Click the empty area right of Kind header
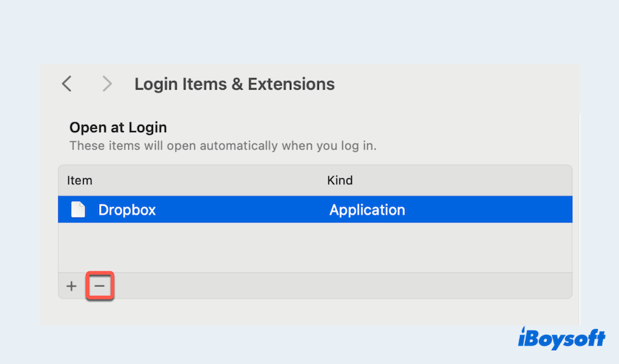This screenshot has width=619, height=364. click(x=466, y=180)
